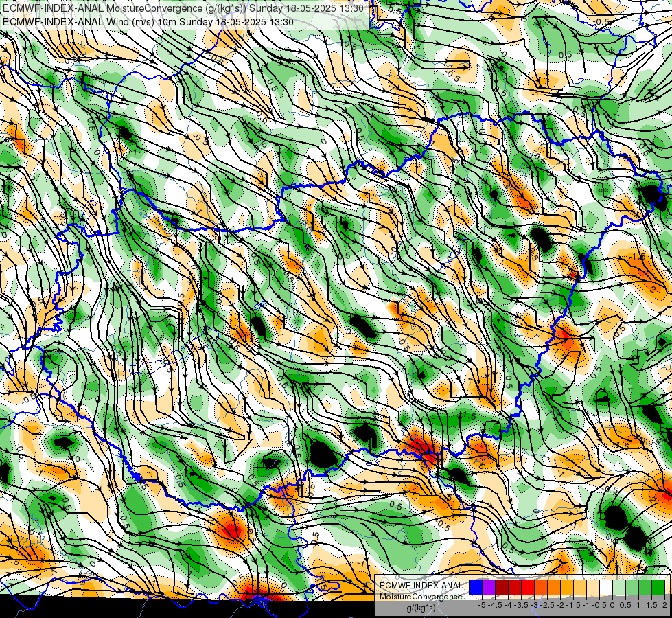Click 'MoistureConvergence' label in the legend box
The image size is (672, 618).
tap(421, 597)
